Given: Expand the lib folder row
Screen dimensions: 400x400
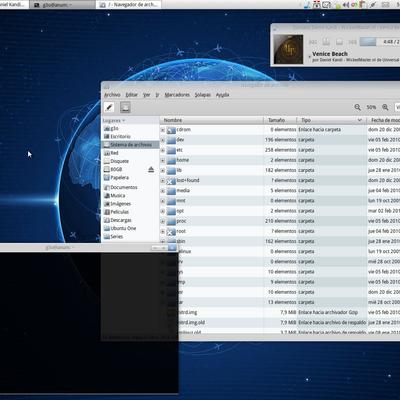Looking at the screenshot, I should pos(163,171).
